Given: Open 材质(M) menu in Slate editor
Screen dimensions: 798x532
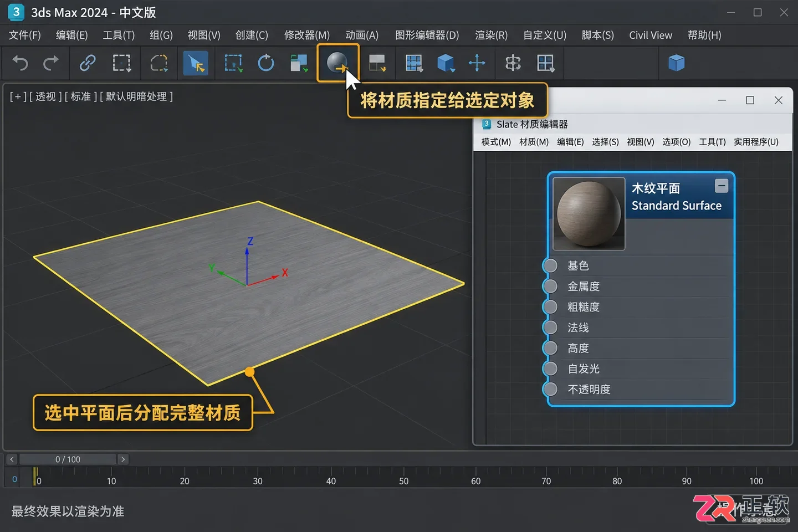Looking at the screenshot, I should (x=534, y=142).
